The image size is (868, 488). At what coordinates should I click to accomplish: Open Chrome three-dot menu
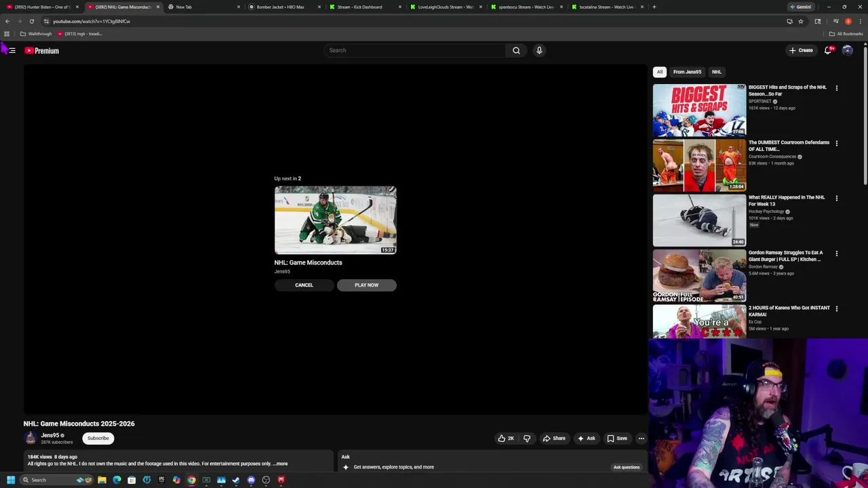click(x=861, y=21)
